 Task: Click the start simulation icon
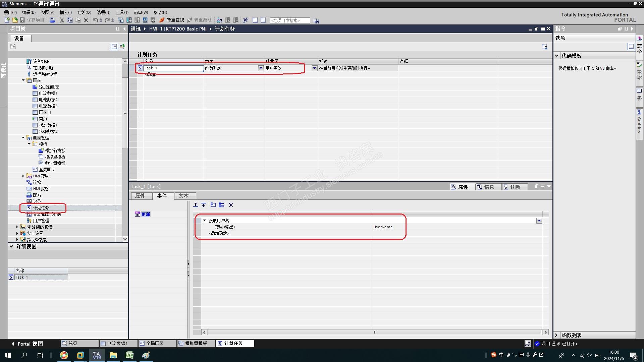pyautogui.click(x=145, y=20)
